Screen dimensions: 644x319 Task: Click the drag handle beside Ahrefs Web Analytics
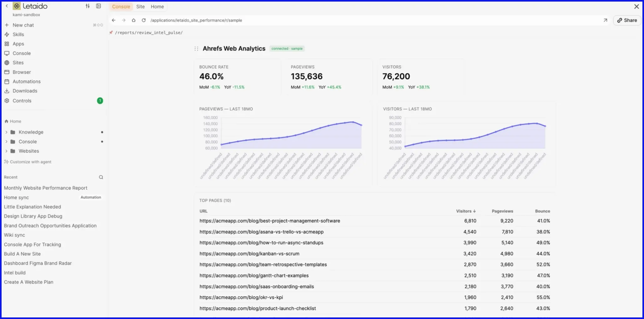pyautogui.click(x=196, y=49)
